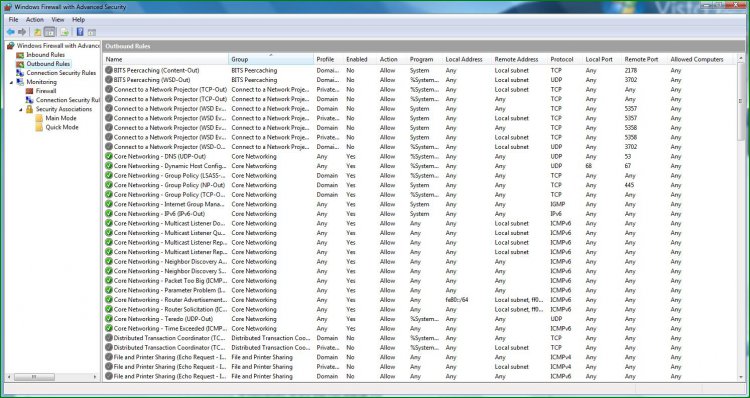Select the Core Networking - Router Solicitation rule

click(x=170, y=310)
